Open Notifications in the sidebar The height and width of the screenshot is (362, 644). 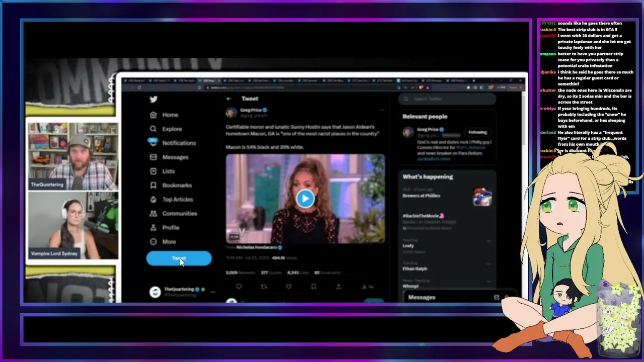click(173, 143)
